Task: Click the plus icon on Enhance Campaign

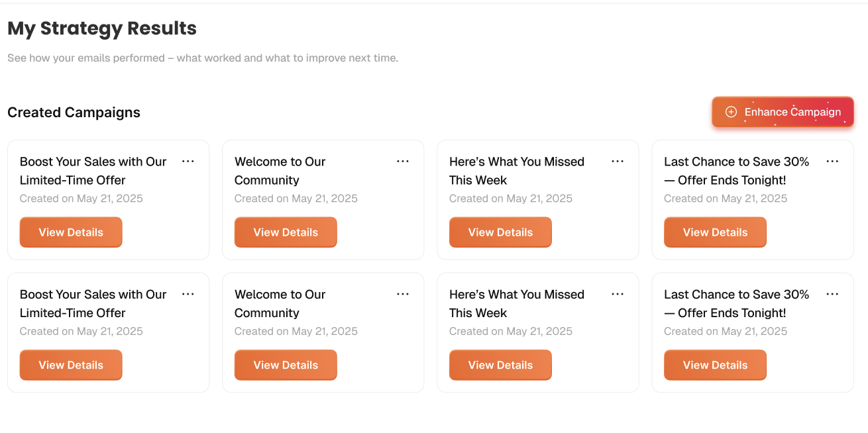Action: click(732, 112)
